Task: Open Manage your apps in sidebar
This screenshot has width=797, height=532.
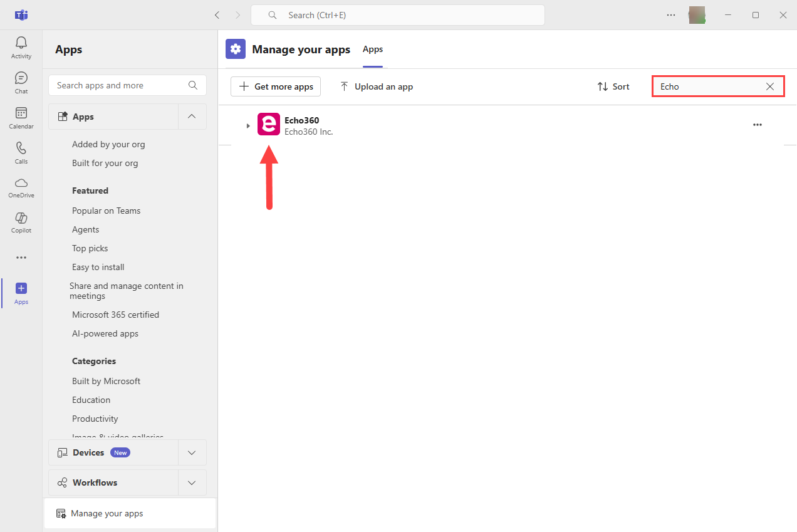Action: point(130,513)
